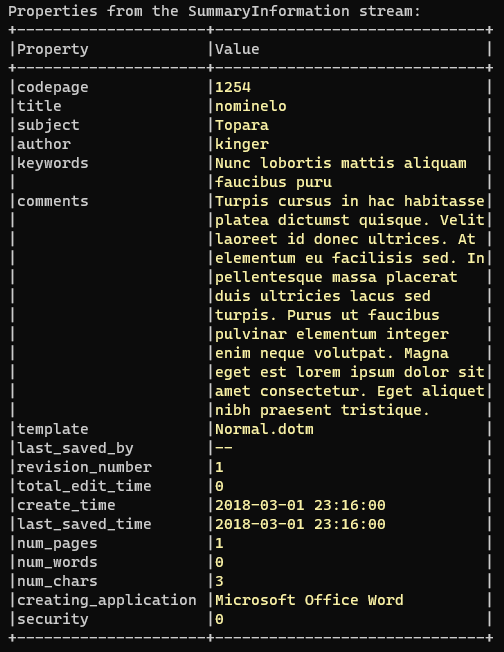Click the total_edit_time property label
Viewport: 504px width, 652px height.
pyautogui.click(x=84, y=486)
